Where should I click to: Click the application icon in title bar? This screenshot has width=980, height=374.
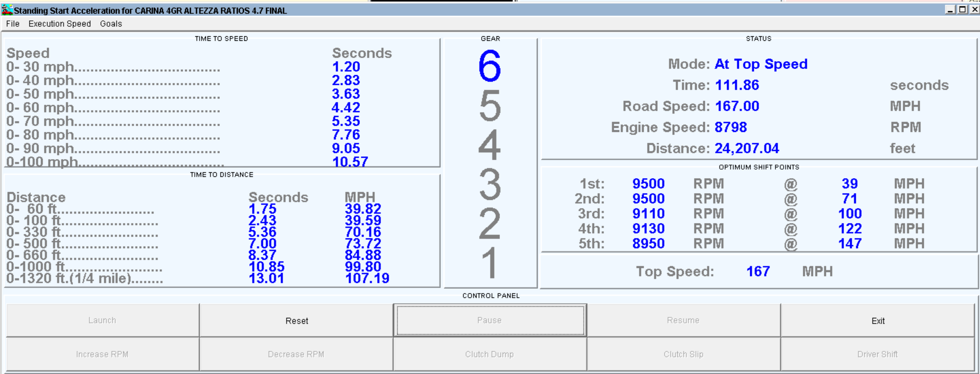coord(7,10)
